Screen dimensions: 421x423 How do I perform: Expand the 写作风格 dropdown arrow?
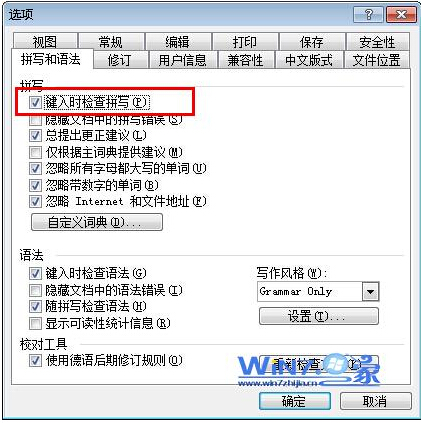(370, 292)
